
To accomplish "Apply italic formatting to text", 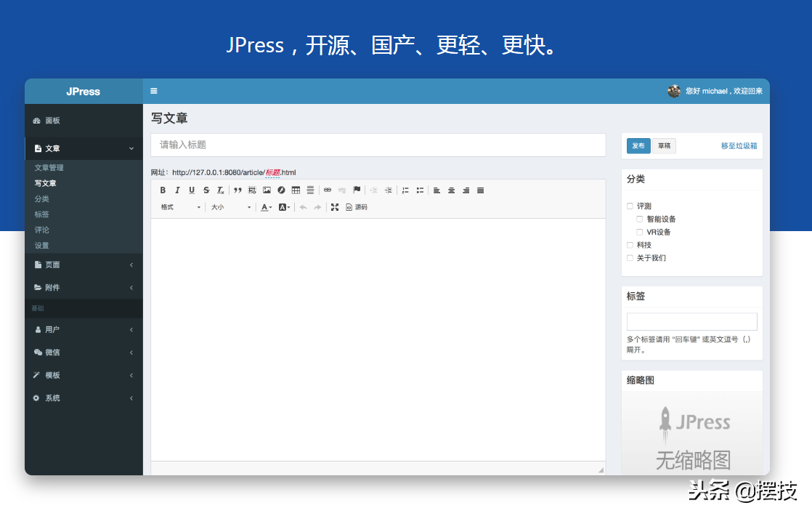I will 177,190.
